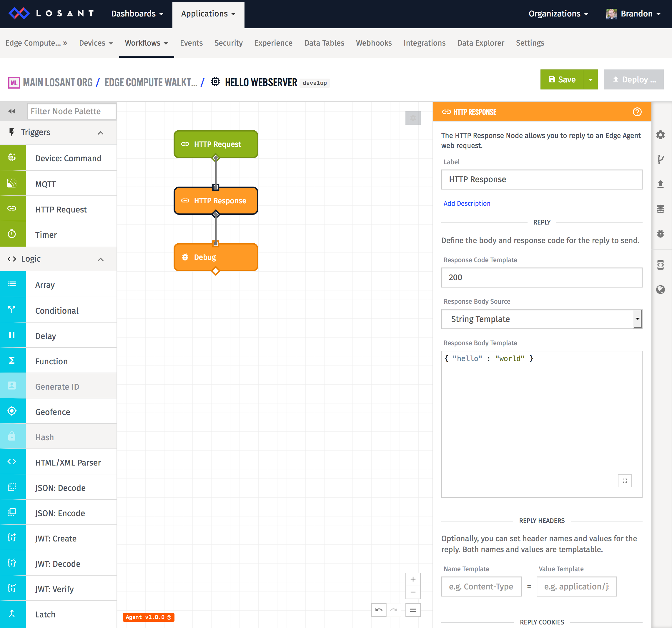Click the Response Code Template input field

click(541, 277)
